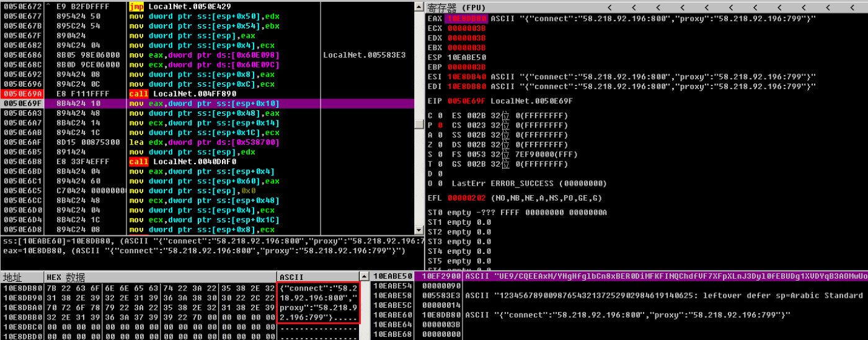Screen dimensions: 868x340
Task: Select dump row at address 10E8DBB0
Action: click(x=180, y=317)
